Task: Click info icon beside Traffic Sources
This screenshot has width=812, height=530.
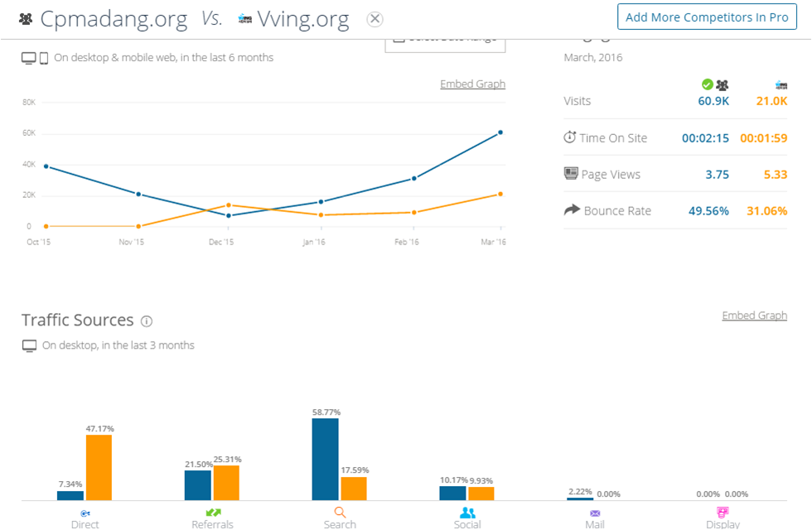Action: [147, 321]
